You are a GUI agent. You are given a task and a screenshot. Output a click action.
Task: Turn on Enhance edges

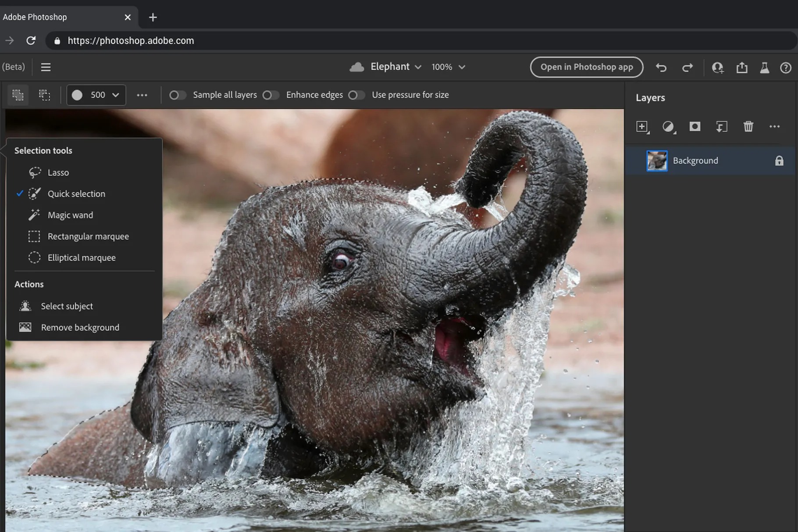coord(271,95)
